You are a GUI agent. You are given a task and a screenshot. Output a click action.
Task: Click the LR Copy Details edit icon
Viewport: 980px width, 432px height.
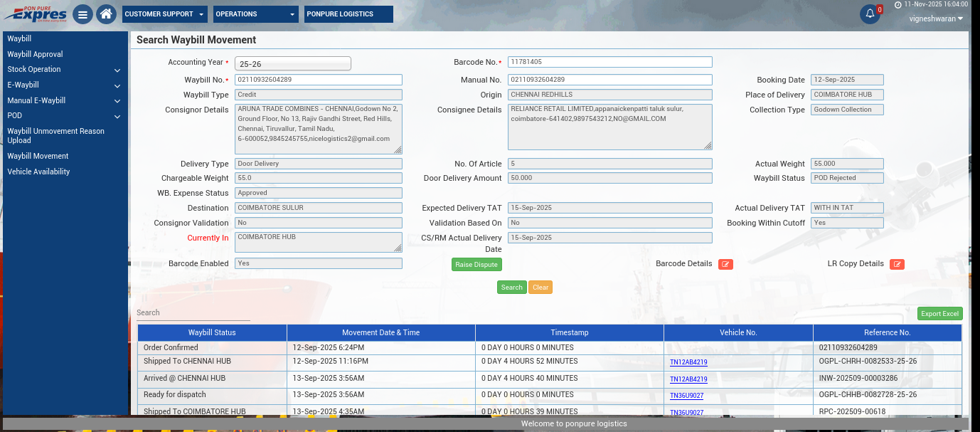pyautogui.click(x=897, y=264)
